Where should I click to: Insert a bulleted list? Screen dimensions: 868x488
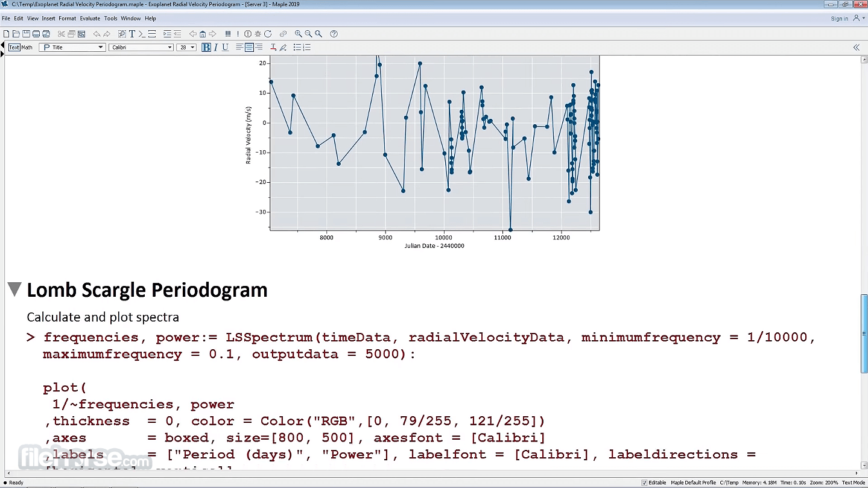click(x=297, y=47)
